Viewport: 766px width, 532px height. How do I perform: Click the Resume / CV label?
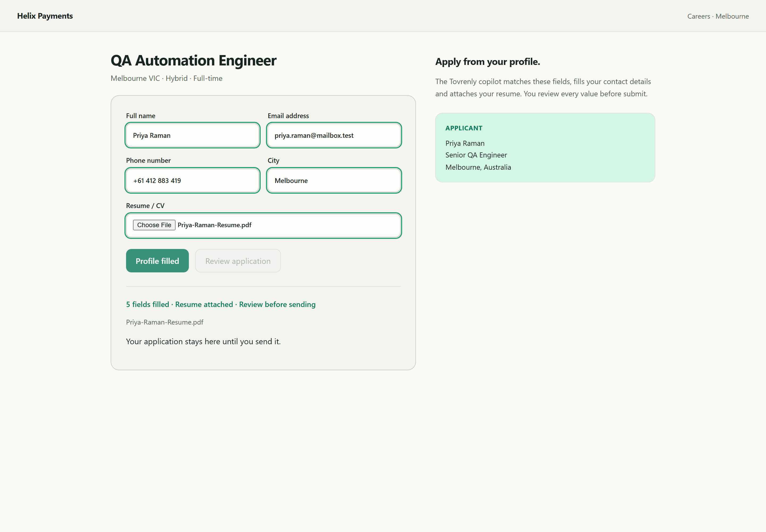click(x=145, y=206)
